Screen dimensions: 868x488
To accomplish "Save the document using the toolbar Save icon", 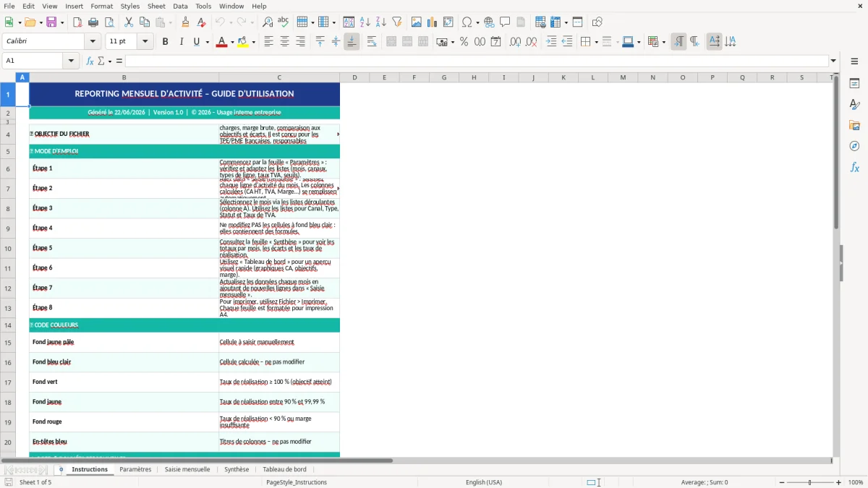I will pyautogui.click(x=51, y=22).
